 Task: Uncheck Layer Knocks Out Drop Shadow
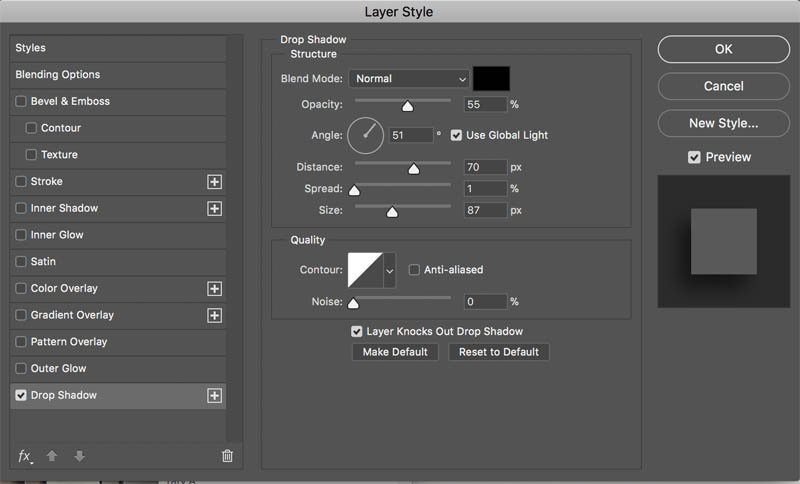[357, 332]
